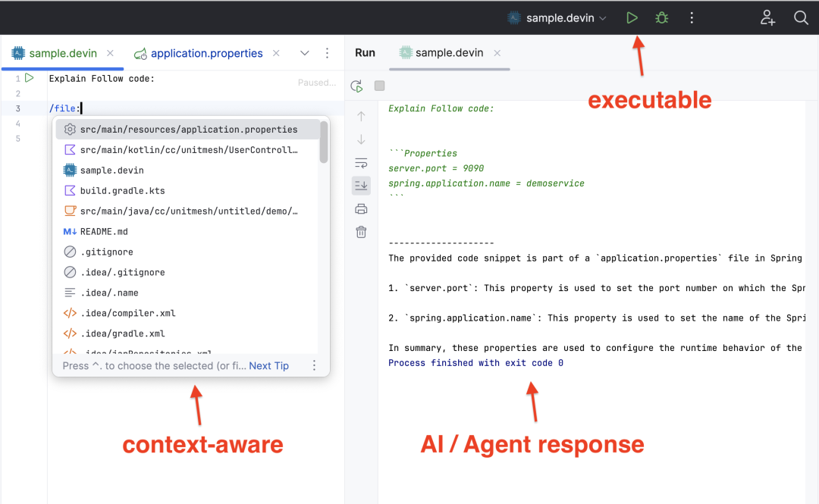Click the "Explain Follow code:" line in editor
Screen dimensions: 819x504
pyautogui.click(x=102, y=78)
